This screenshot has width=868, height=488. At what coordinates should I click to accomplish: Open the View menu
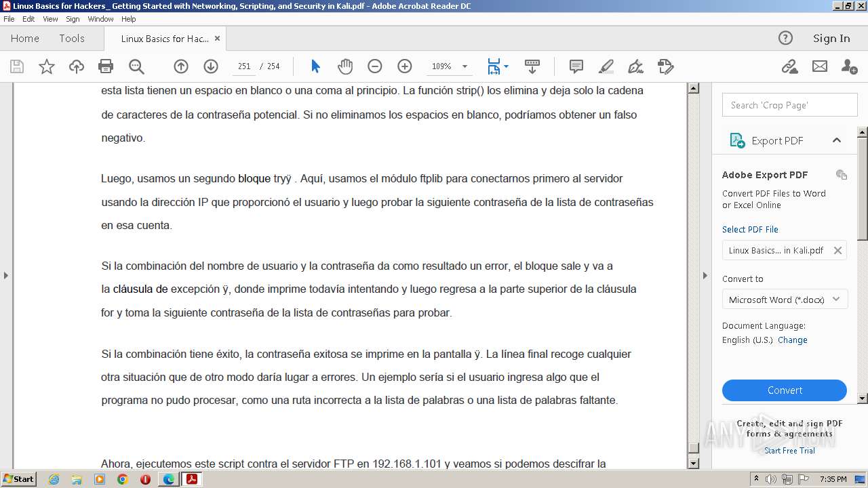coord(50,19)
